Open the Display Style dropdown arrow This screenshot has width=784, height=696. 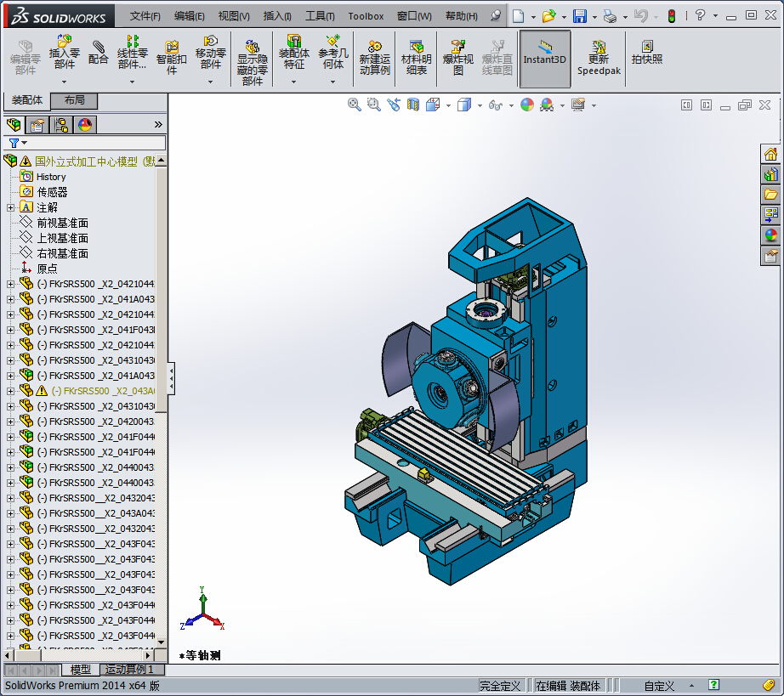[x=480, y=105]
